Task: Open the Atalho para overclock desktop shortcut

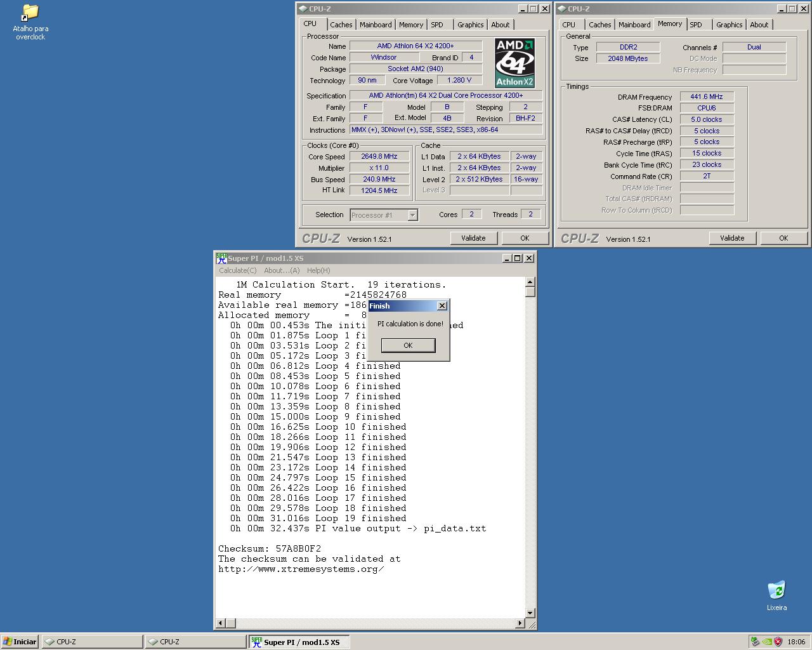Action: click(x=30, y=22)
